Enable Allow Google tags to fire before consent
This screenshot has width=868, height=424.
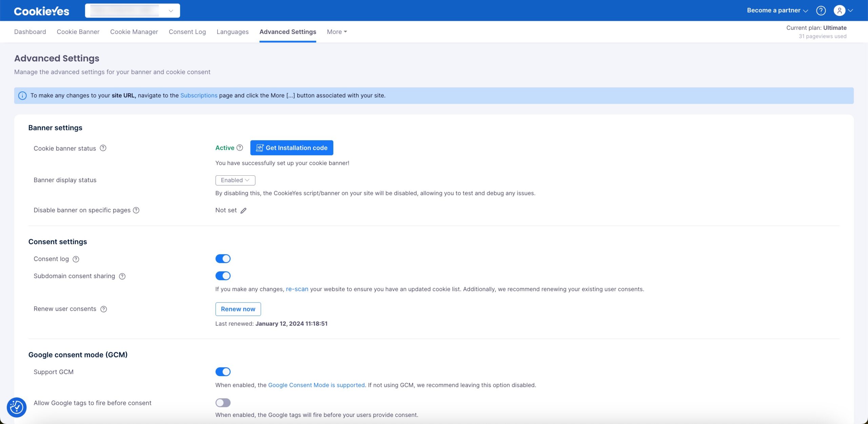tap(223, 403)
